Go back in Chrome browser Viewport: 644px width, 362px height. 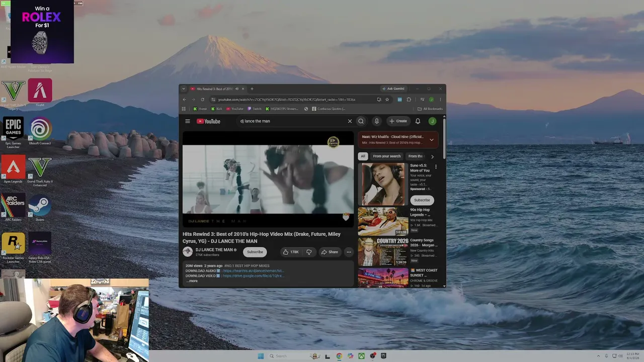tap(184, 100)
